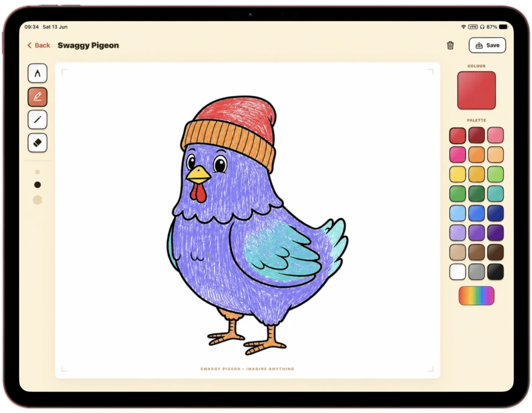Viewport: 532px width, 413px height.
Task: Pick the dark chocolate brown swatch
Action: (x=496, y=252)
